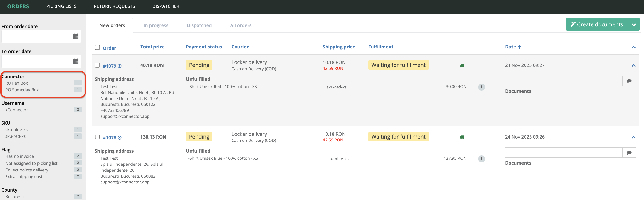Collapse order #1078 details with chevron
Image resolution: width=644 pixels, height=200 pixels.
pyautogui.click(x=633, y=137)
